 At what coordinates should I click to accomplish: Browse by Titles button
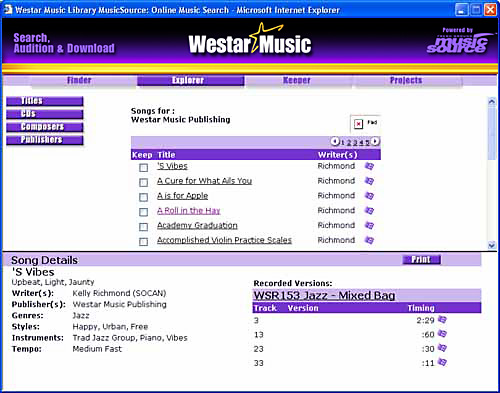tap(45, 101)
